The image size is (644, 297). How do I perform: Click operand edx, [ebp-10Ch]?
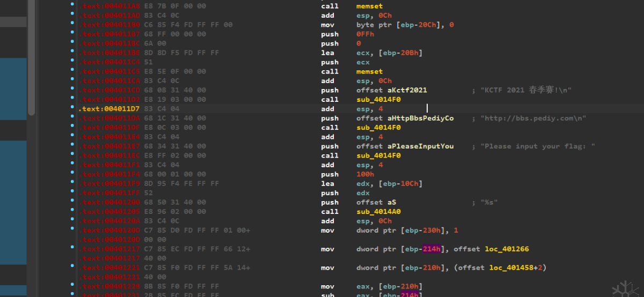point(389,183)
